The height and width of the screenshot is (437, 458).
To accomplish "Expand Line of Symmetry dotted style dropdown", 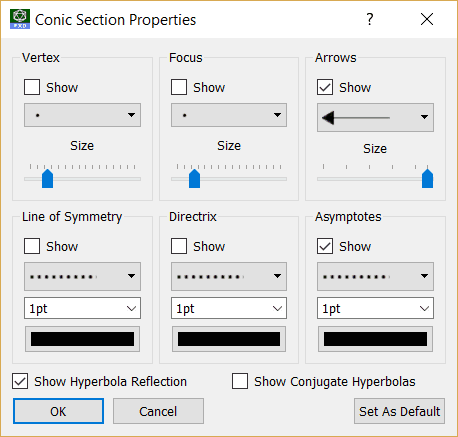I will pyautogui.click(x=82, y=276).
